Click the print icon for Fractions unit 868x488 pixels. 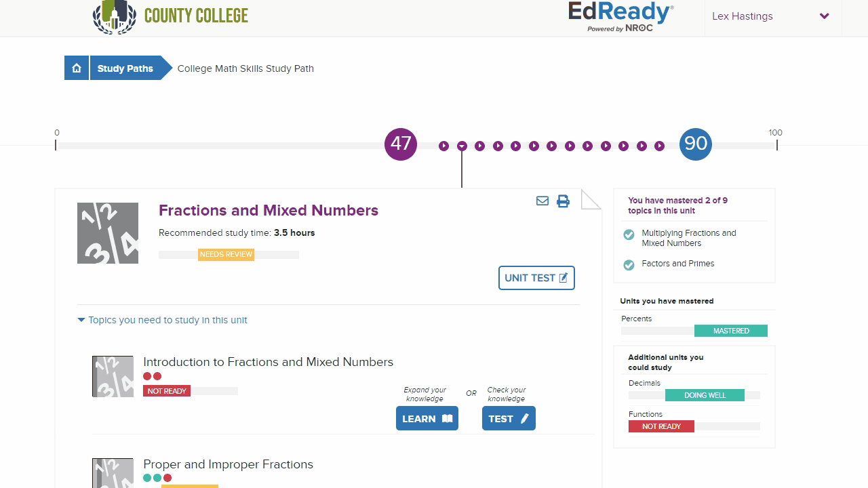(x=563, y=201)
